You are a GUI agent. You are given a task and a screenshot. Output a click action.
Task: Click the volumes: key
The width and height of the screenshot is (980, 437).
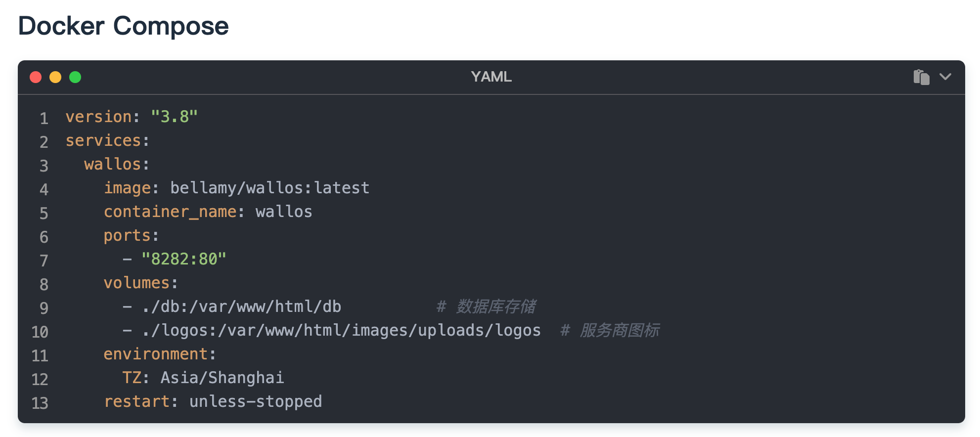tap(140, 283)
